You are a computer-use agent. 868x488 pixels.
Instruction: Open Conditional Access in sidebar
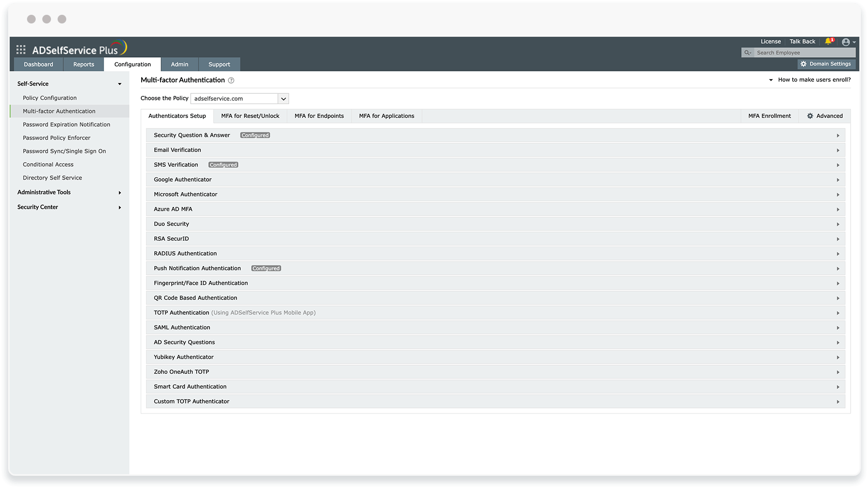[48, 164]
